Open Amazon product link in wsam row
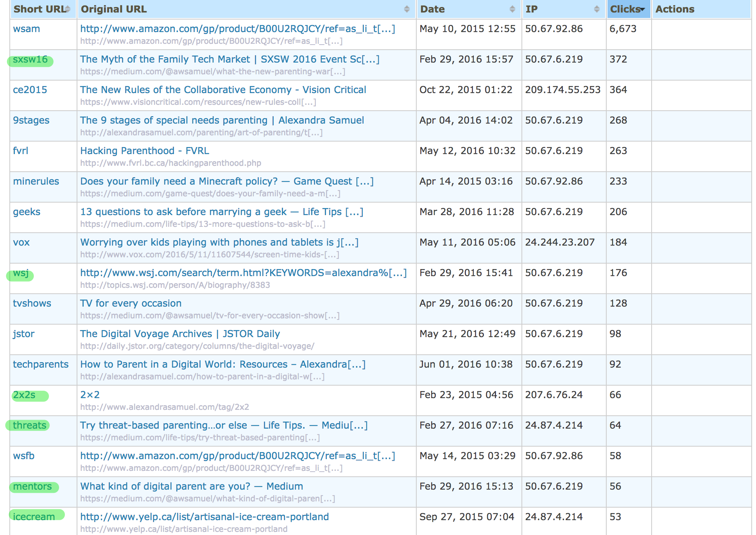The height and width of the screenshot is (535, 756). point(238,29)
